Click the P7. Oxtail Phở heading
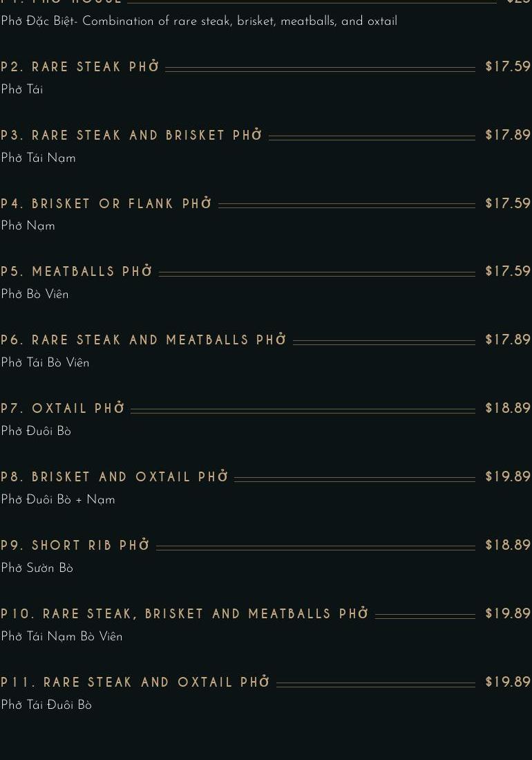Screen dimensions: 532x760 click(63, 409)
